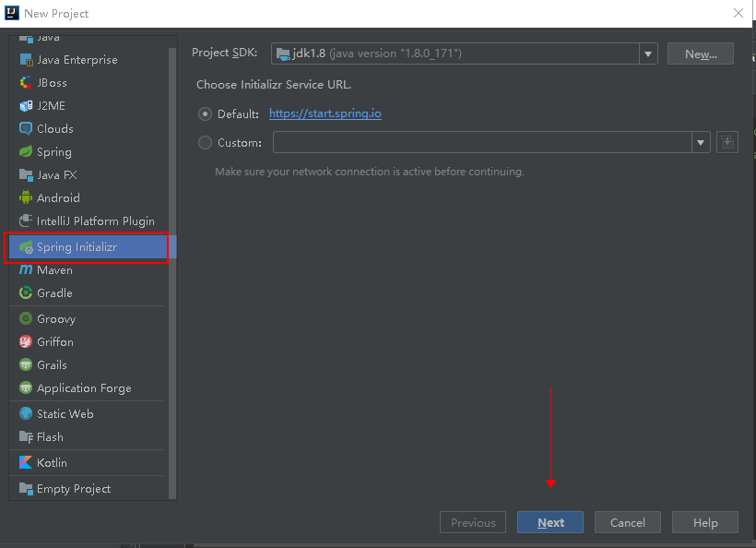Close the New Project window
The height and width of the screenshot is (548, 756).
(x=738, y=13)
